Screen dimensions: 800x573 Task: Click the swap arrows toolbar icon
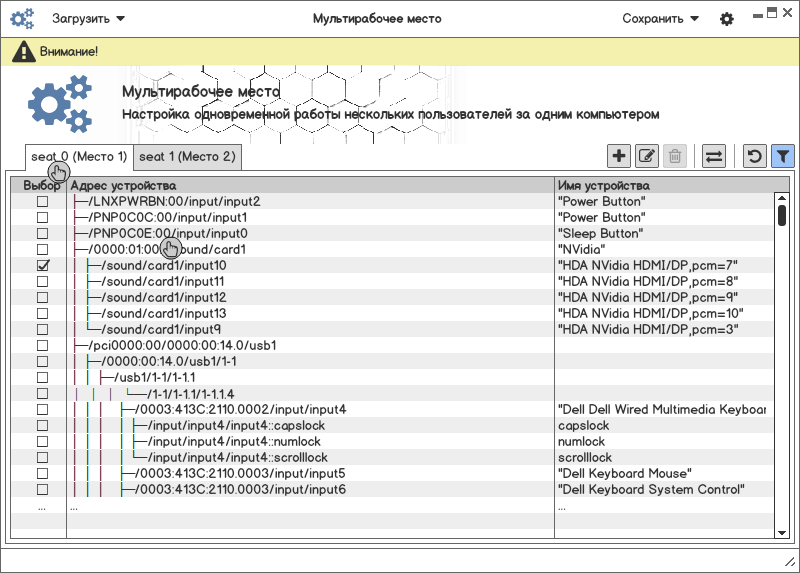(x=714, y=156)
